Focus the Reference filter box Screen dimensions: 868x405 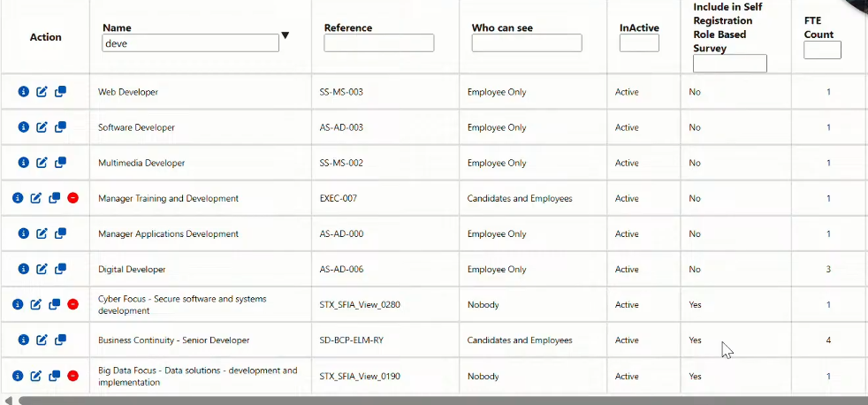pyautogui.click(x=378, y=43)
